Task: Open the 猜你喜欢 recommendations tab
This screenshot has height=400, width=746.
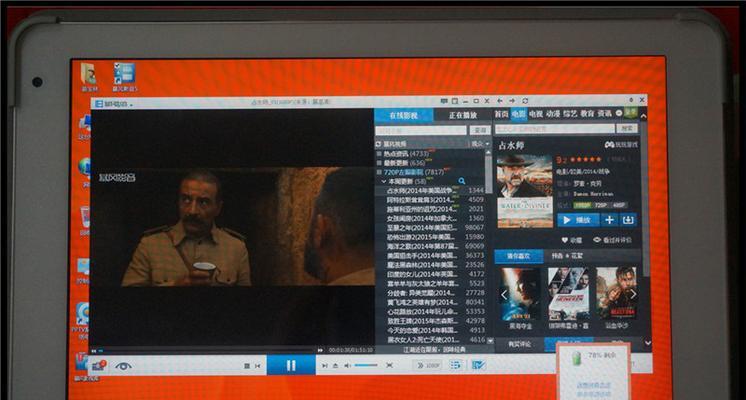Action: (519, 256)
